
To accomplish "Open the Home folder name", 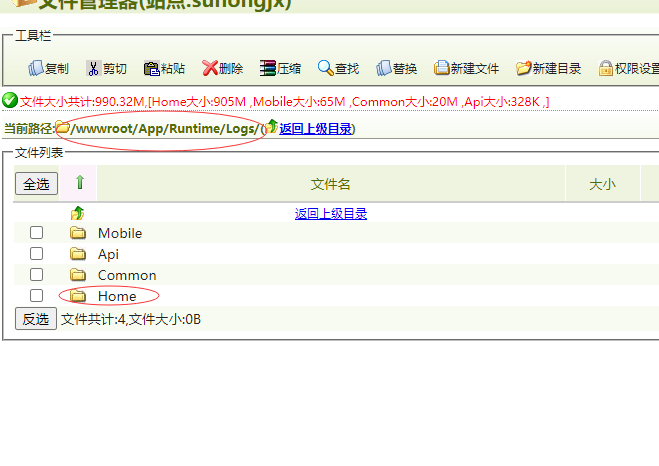I will (x=117, y=296).
